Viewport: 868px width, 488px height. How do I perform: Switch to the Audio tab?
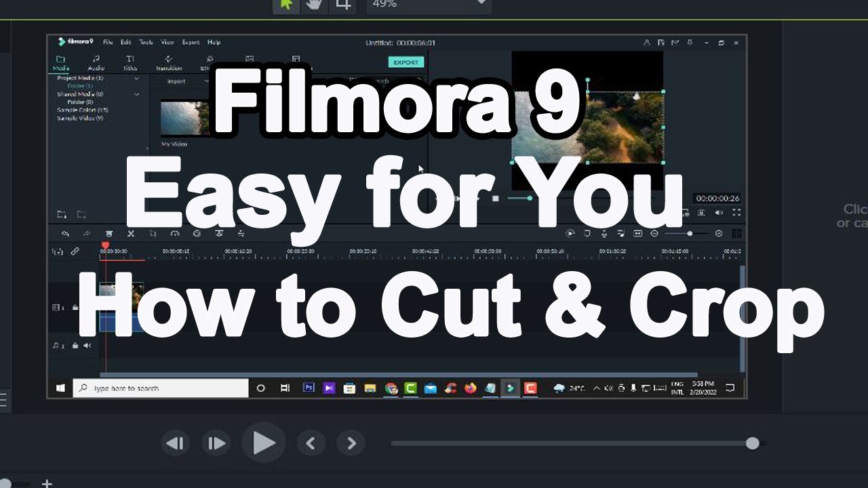(96, 63)
